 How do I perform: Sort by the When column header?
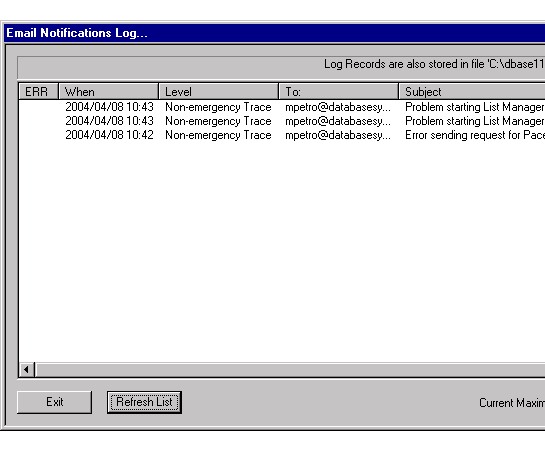(108, 92)
